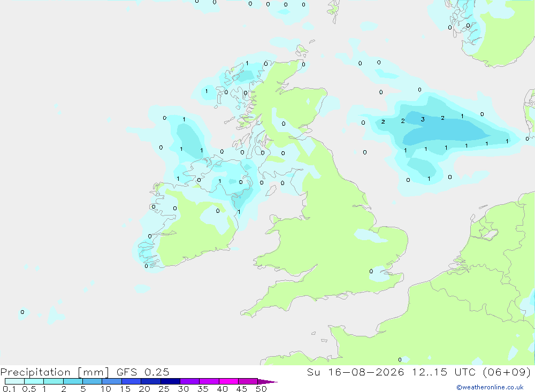The height and width of the screenshot is (392, 535).
Task: Click the 25–30 mm navy legend swatch
Action: (x=170, y=381)
